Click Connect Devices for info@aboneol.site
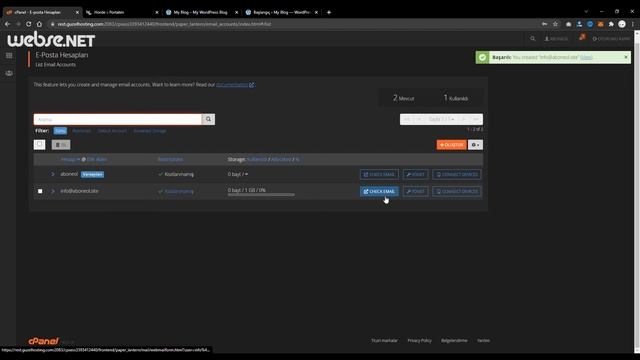Screen dimensions: 640x360 [457, 191]
